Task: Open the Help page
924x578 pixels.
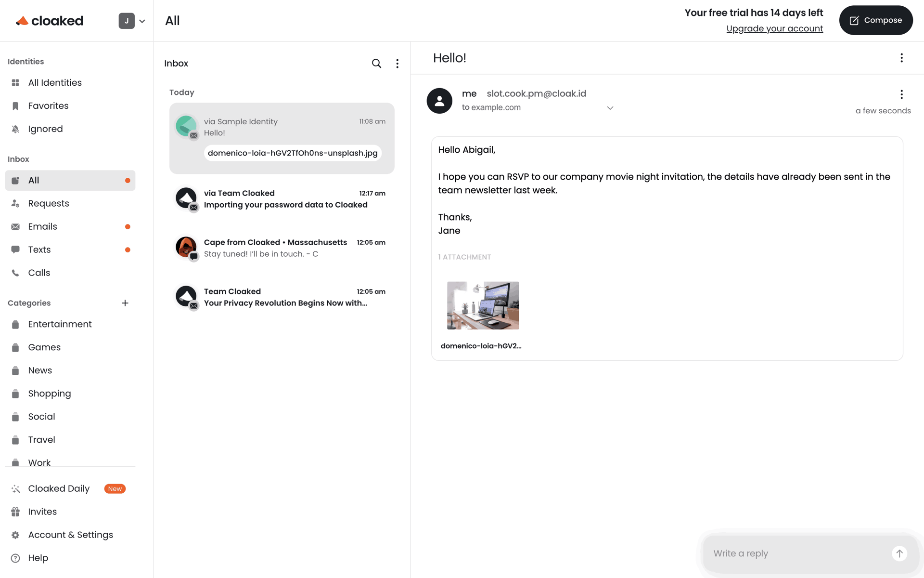Action: click(x=70, y=558)
